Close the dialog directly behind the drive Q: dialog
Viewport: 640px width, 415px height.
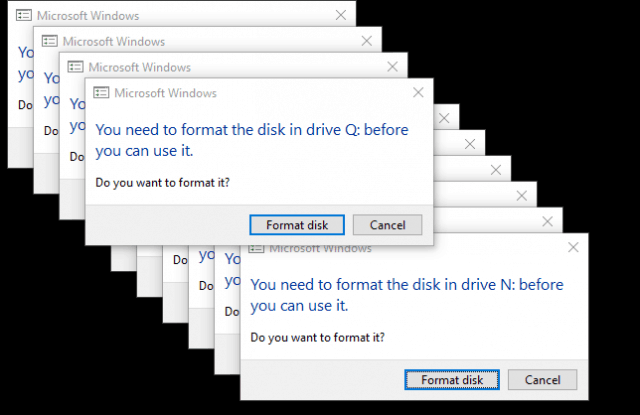(x=392, y=67)
